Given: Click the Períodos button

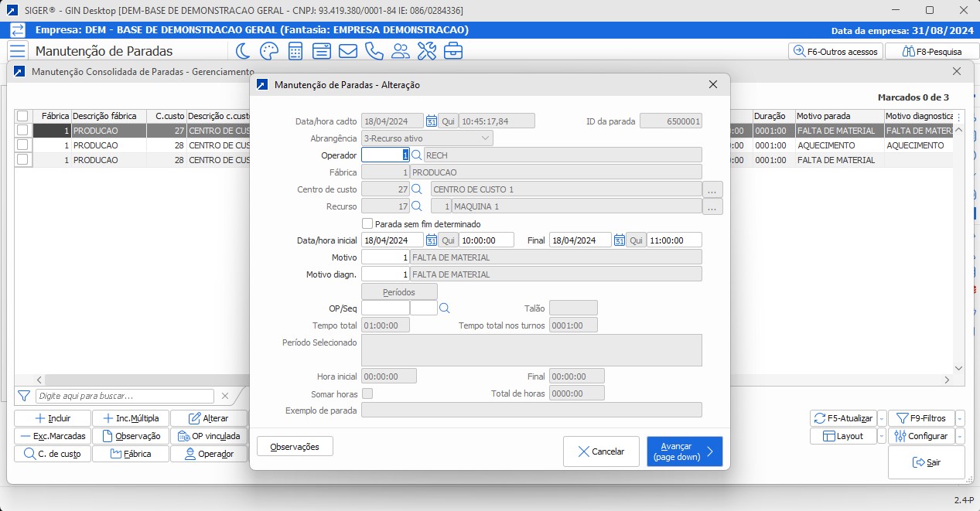Looking at the screenshot, I should point(399,292).
